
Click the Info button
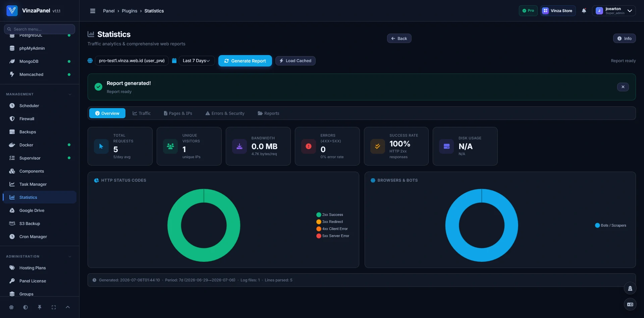pyautogui.click(x=625, y=39)
